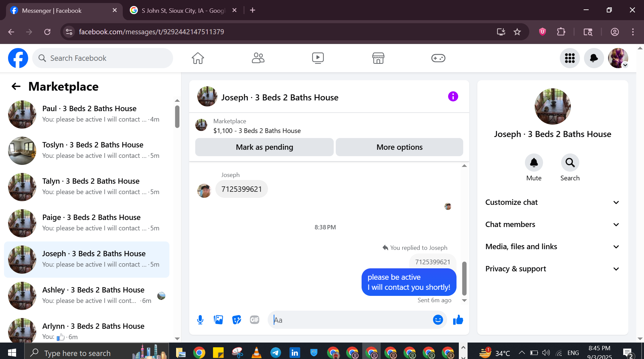Open the Facebook notifications bell

pos(594,58)
